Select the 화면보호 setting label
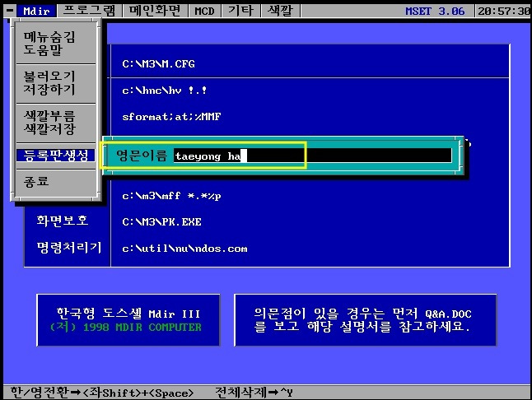The image size is (532, 400). tap(63, 221)
